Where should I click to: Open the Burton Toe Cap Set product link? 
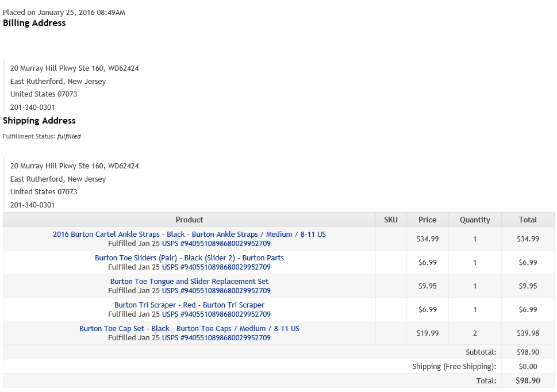189,328
